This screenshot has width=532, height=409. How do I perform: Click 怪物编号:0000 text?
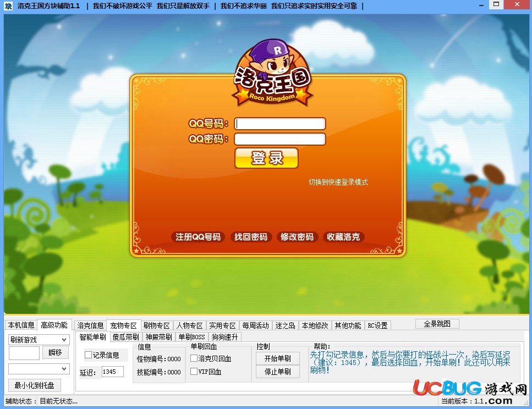pyautogui.click(x=158, y=359)
